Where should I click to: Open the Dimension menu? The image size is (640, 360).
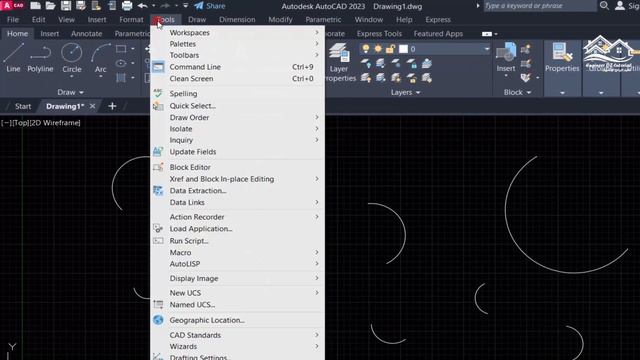tap(237, 20)
